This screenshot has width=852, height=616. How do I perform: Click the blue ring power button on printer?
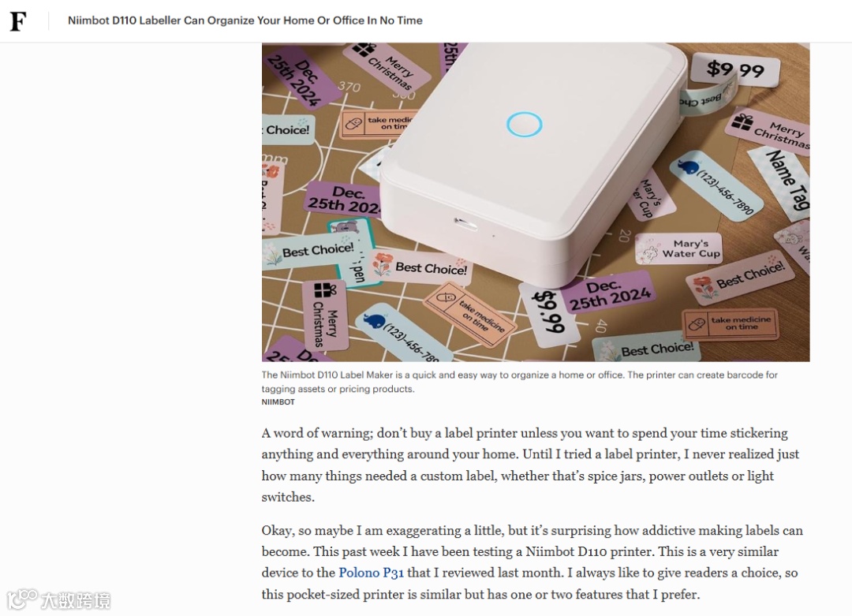point(524,125)
